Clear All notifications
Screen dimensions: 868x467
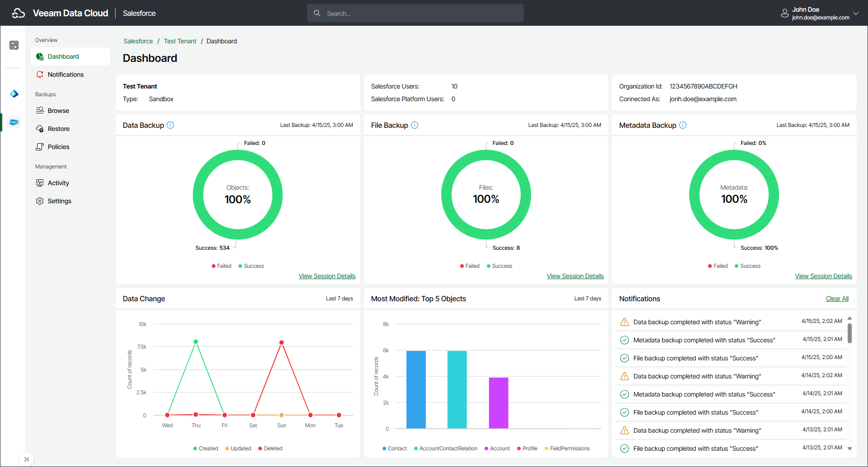tap(837, 299)
